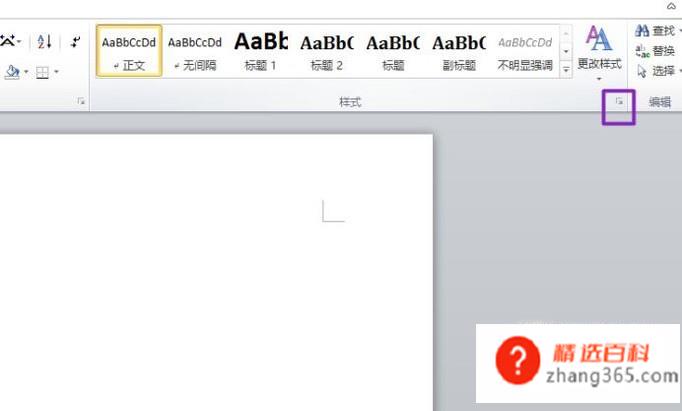Apply the 标题 2 style
The height and width of the screenshot is (411, 682).
(327, 51)
